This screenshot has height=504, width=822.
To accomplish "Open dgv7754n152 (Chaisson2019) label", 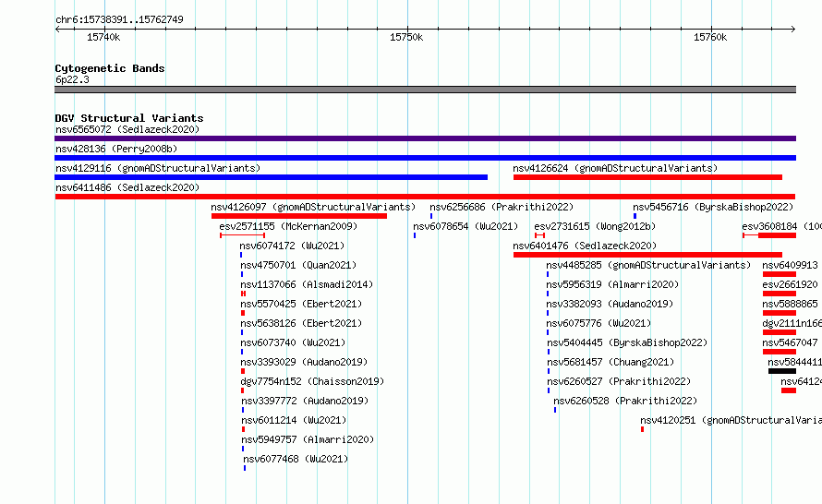I will (312, 381).
